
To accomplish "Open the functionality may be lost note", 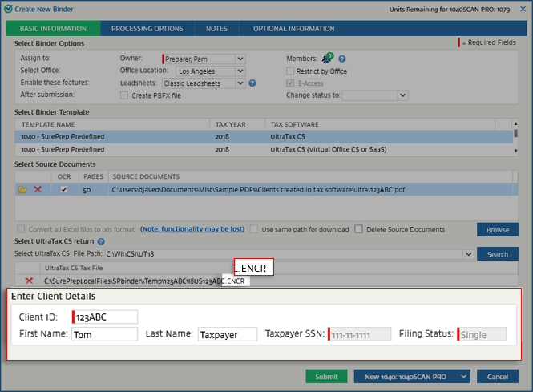I will 192,229.
